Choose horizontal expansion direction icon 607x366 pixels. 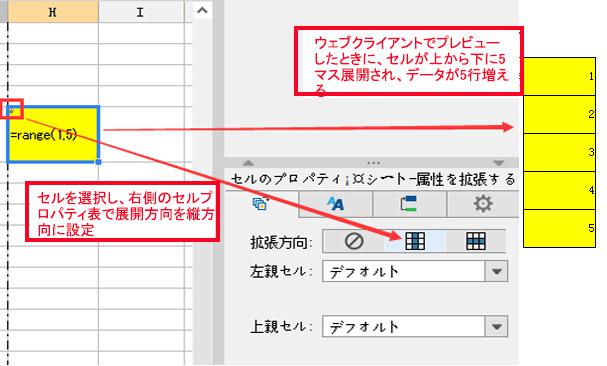coord(476,241)
